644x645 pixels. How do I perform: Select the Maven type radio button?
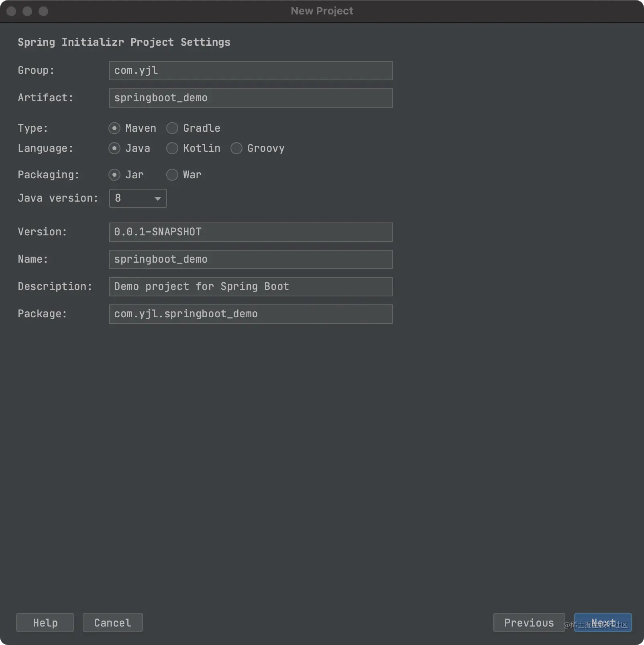tap(114, 128)
